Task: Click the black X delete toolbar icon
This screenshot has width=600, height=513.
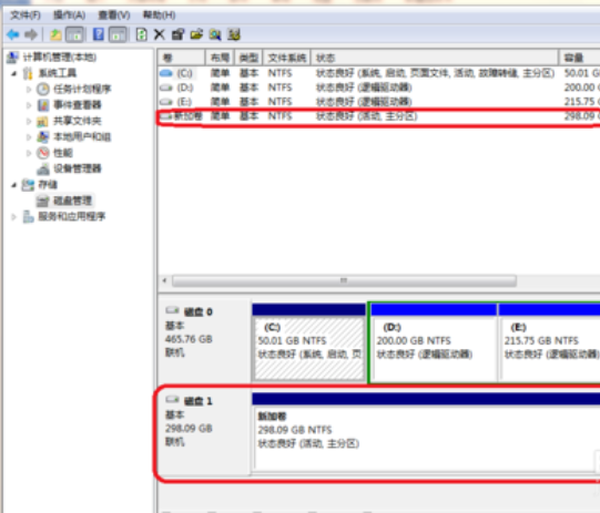Action: click(159, 34)
